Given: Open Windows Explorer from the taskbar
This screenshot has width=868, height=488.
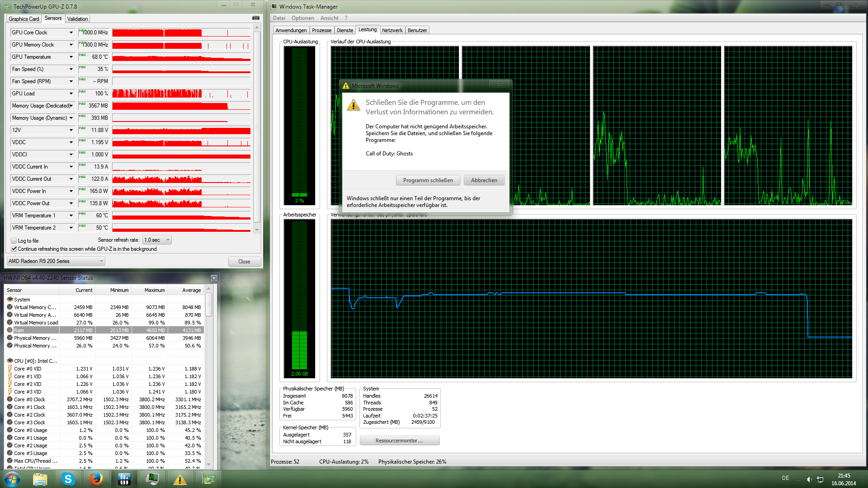Looking at the screenshot, I should [40, 479].
